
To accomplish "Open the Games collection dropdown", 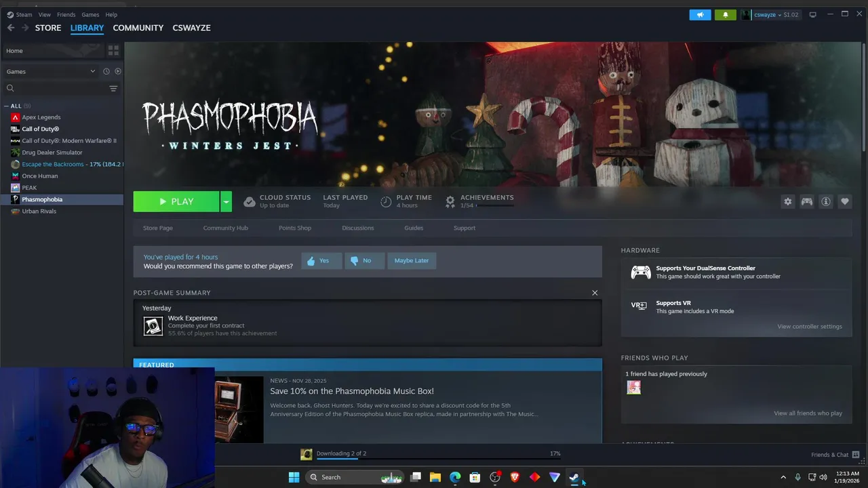I will [x=51, y=71].
